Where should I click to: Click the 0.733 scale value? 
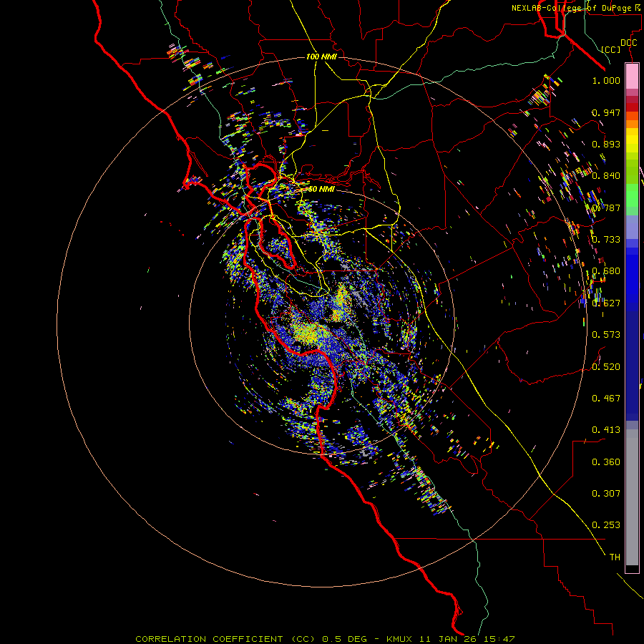point(606,240)
